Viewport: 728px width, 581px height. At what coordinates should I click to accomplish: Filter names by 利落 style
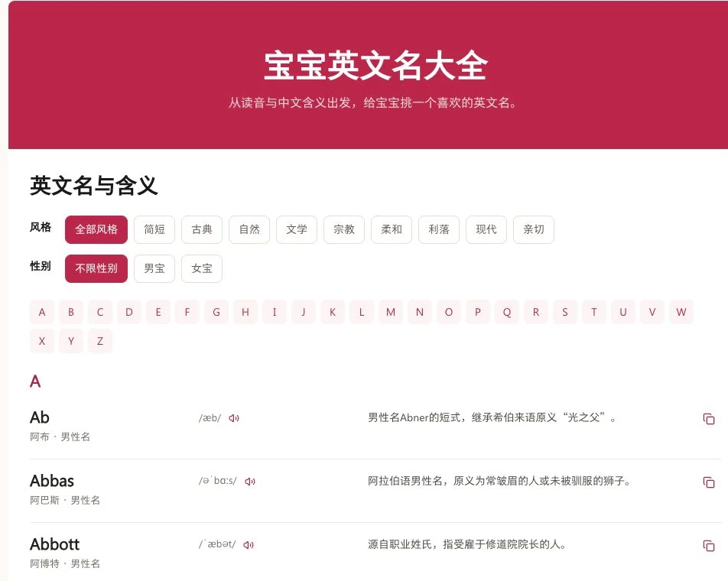(x=439, y=229)
